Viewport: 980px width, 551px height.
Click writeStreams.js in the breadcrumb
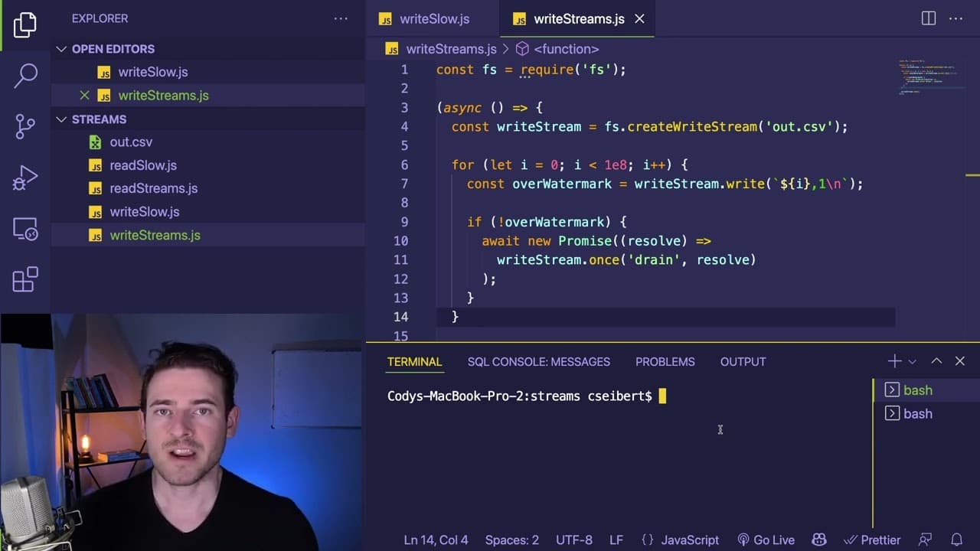tap(451, 49)
